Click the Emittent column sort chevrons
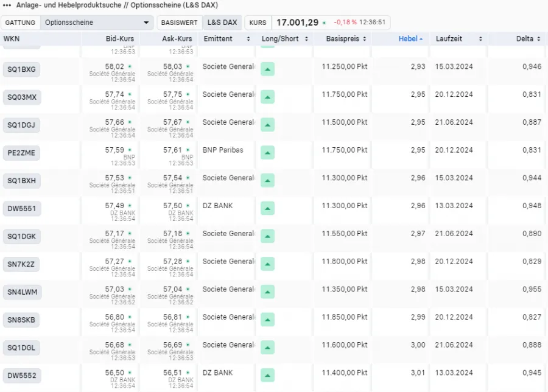Screen dimensions: 548x392 click(248, 38)
